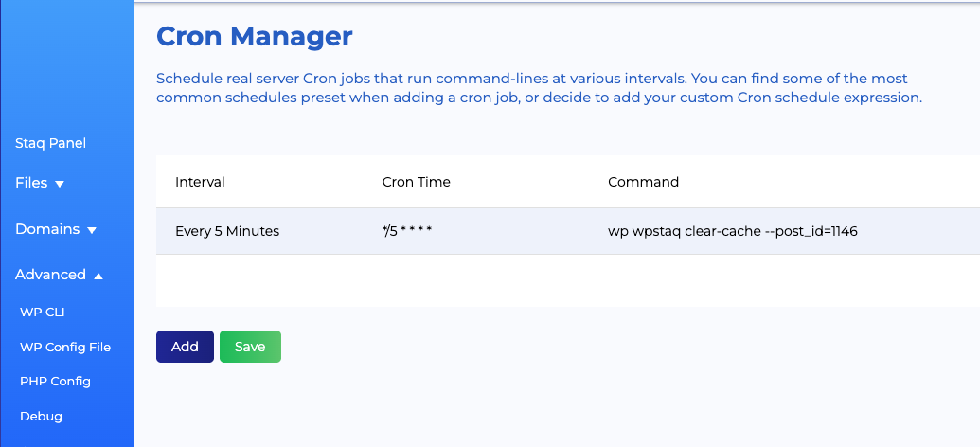Click the Advanced sidebar label
This screenshot has width=980, height=447.
click(50, 275)
